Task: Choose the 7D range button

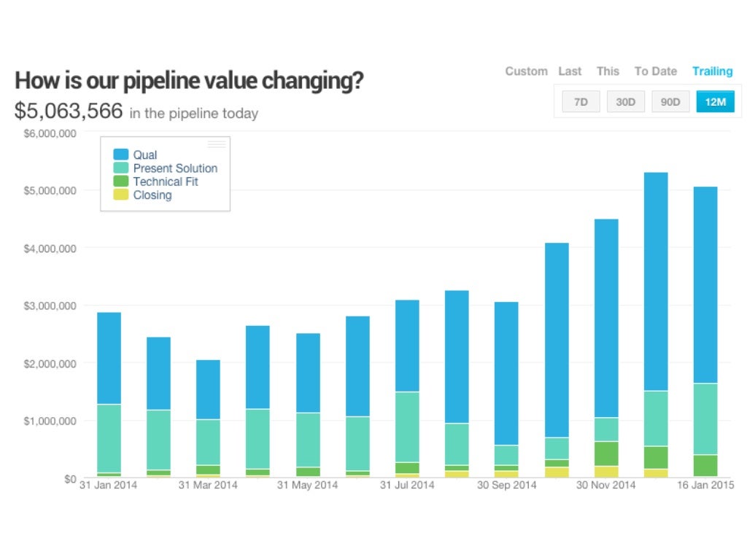Action: pyautogui.click(x=581, y=102)
